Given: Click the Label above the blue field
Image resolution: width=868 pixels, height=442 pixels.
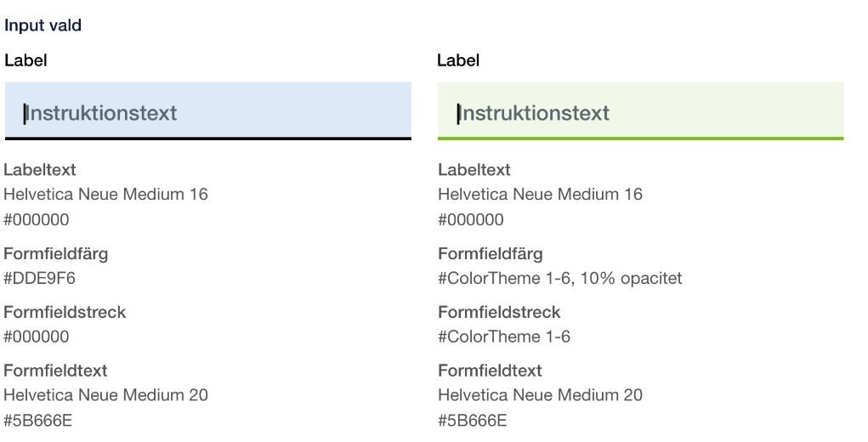Looking at the screenshot, I should (x=26, y=60).
